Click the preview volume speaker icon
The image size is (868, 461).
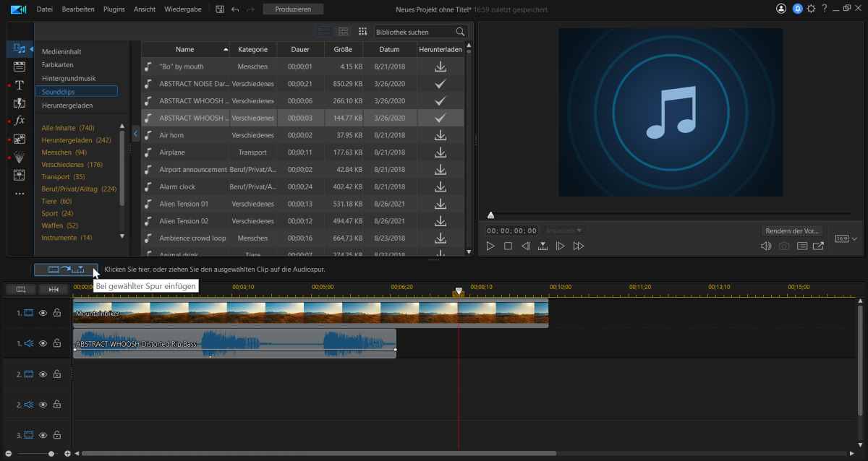coord(766,246)
